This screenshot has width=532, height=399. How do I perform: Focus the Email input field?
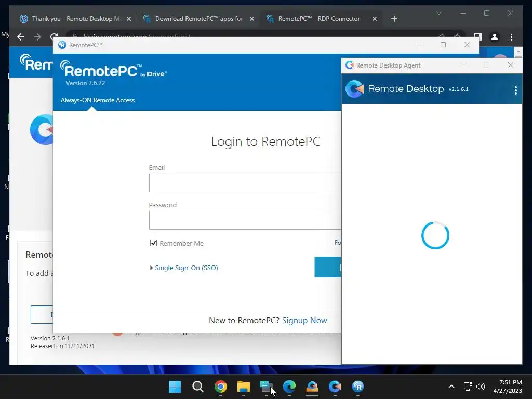pyautogui.click(x=245, y=183)
